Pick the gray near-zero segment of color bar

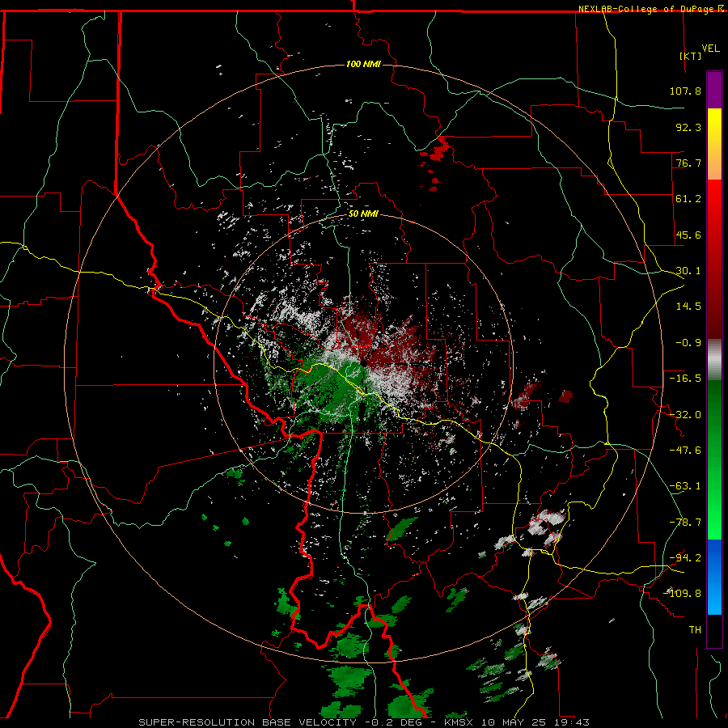coord(714,360)
